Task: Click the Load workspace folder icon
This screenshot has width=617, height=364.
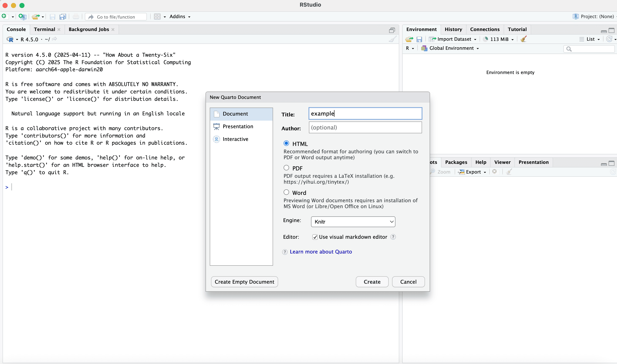Action: click(x=409, y=39)
